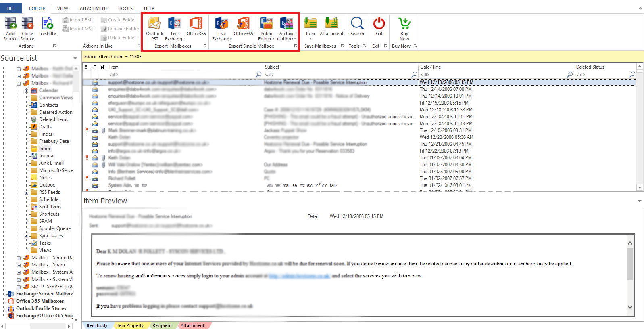This screenshot has height=329, width=644.
Task: Click Rename Folder button
Action: [x=120, y=29]
